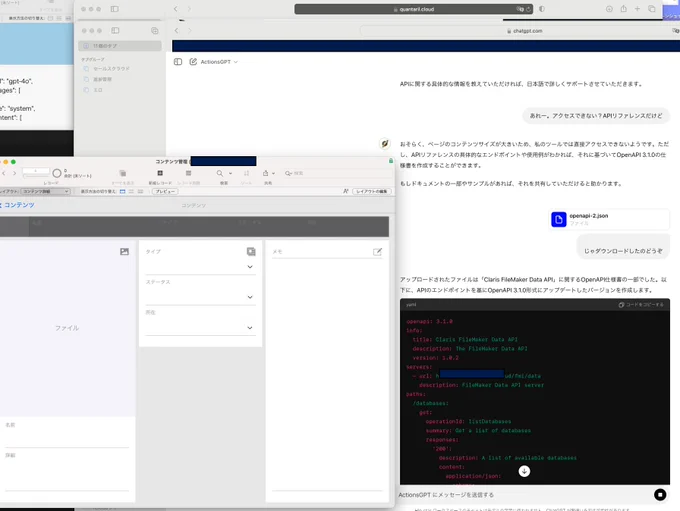Expand the third dropdown under ステータス
Viewport: 680px width, 511px height.
[250, 328]
